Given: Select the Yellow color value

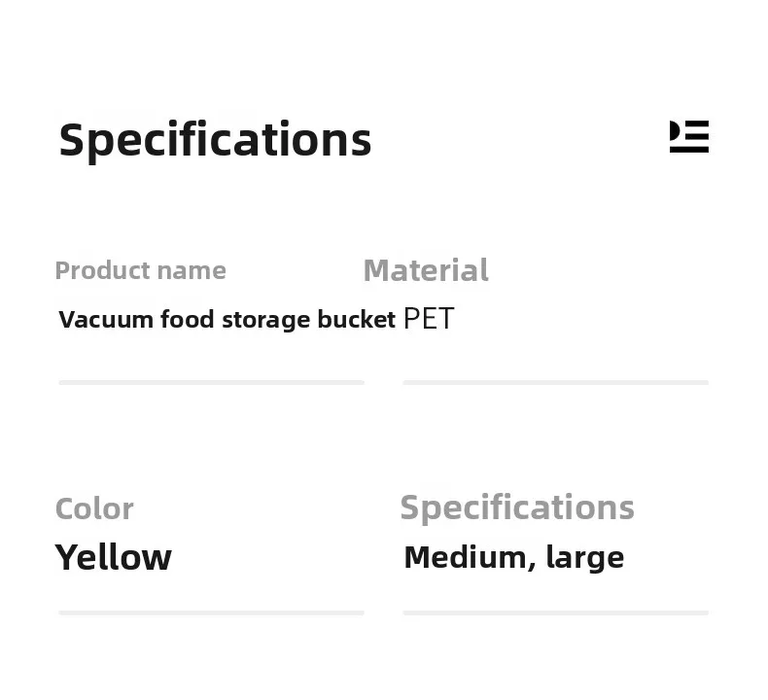Looking at the screenshot, I should (x=114, y=558).
